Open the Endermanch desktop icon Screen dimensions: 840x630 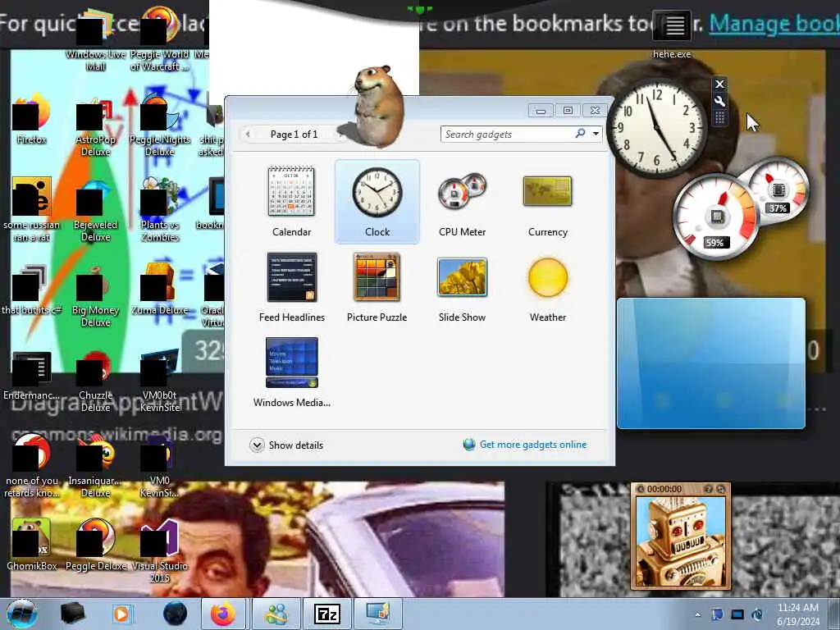coord(31,377)
